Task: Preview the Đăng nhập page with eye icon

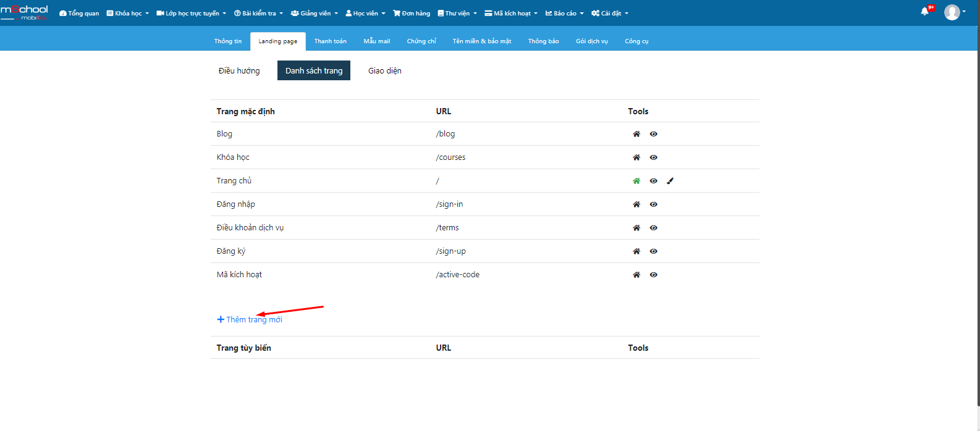Action: [654, 204]
